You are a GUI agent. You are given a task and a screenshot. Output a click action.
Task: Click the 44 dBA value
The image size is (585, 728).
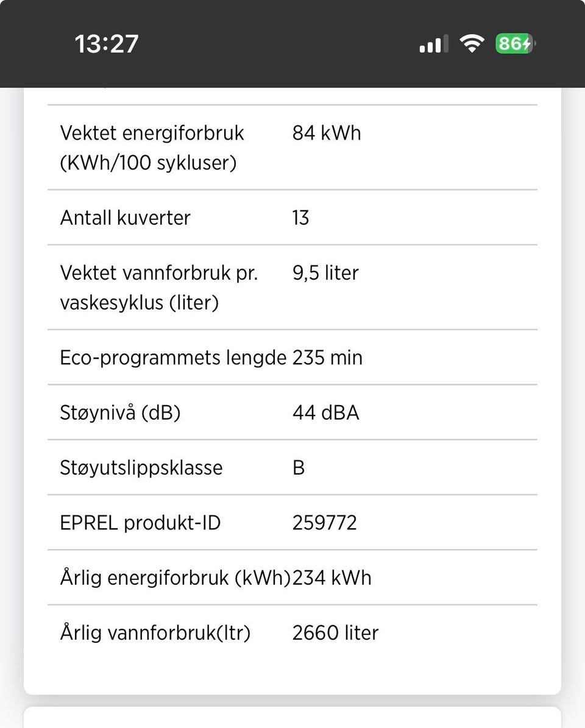[326, 412]
